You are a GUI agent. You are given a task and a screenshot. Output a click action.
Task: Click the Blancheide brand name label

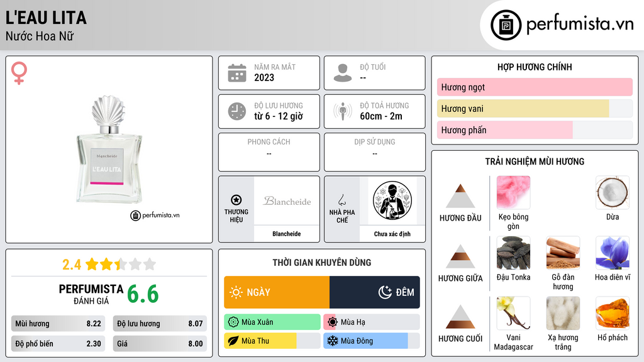tap(286, 234)
